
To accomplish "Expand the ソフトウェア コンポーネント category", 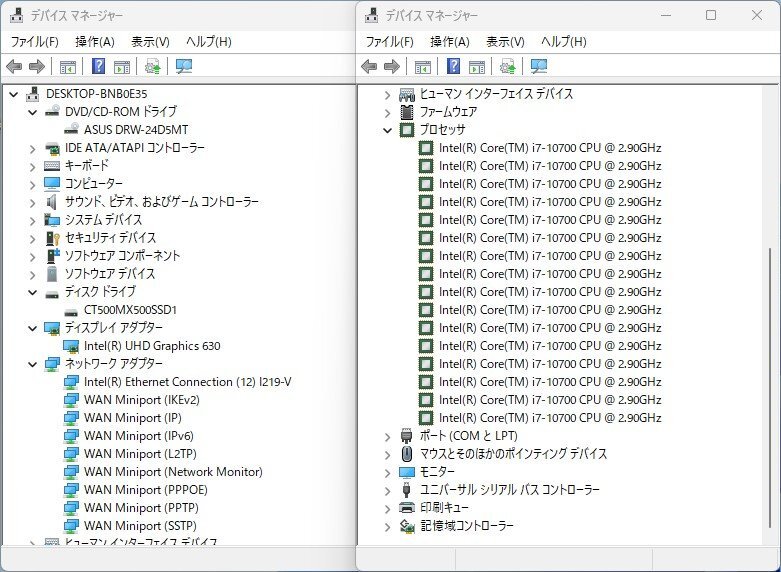I will click(32, 257).
